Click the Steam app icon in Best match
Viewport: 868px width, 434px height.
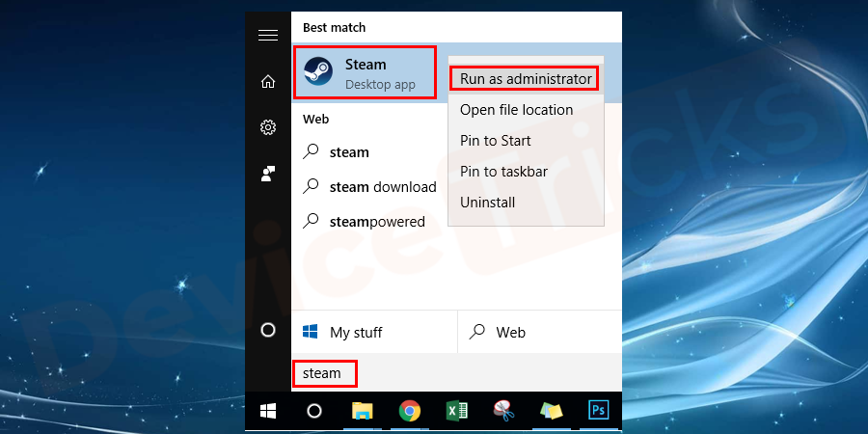click(319, 73)
